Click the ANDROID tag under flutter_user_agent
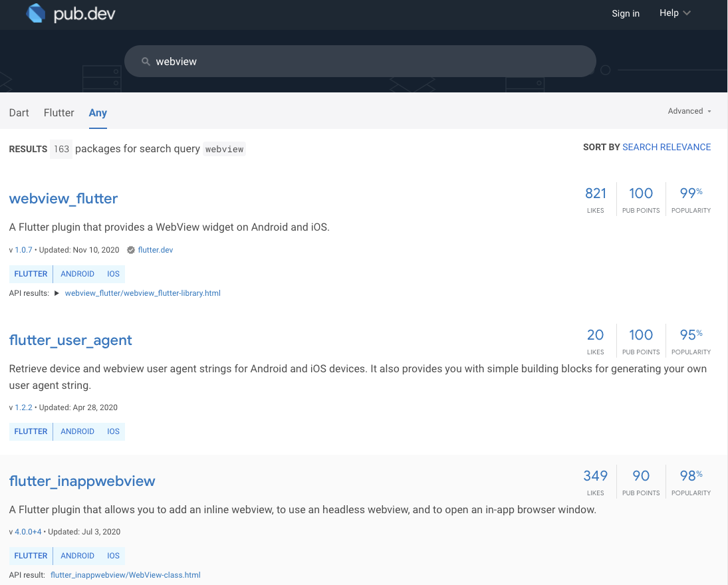The width and height of the screenshot is (728, 585). pos(78,431)
